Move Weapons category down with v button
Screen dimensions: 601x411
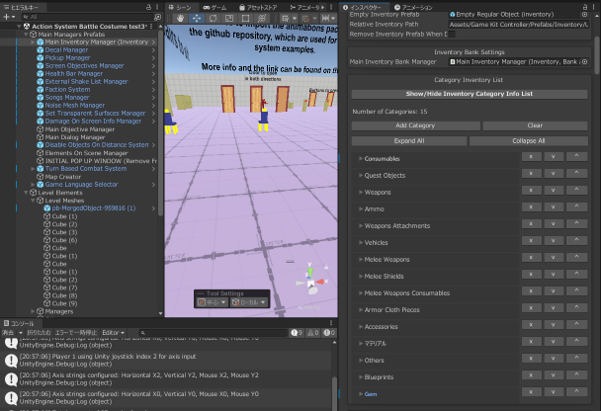[553, 190]
